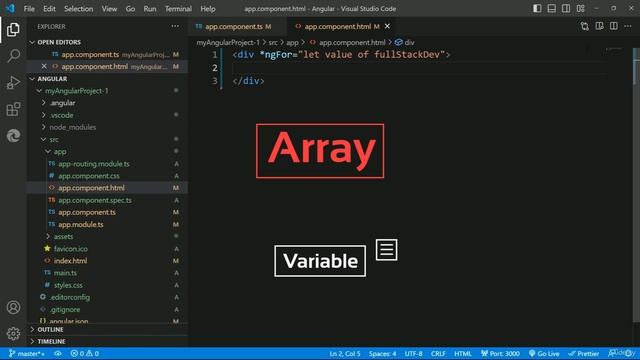
Task: Open the Manage settings gear
Action: pyautogui.click(x=13, y=333)
